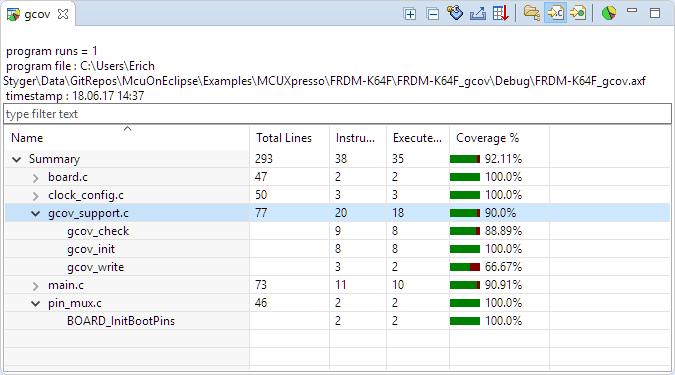
Task: Click the Summary 92.11% coverage bar
Action: pyautogui.click(x=465, y=159)
